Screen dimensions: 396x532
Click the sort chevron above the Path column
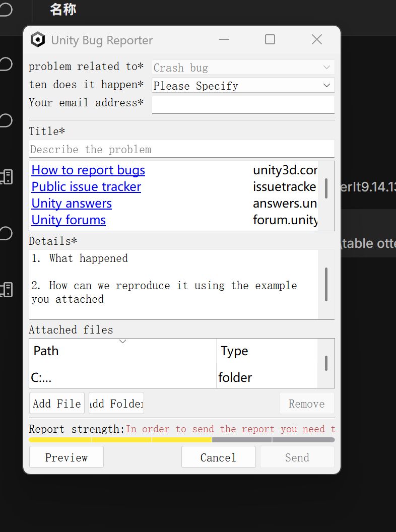[x=123, y=342]
